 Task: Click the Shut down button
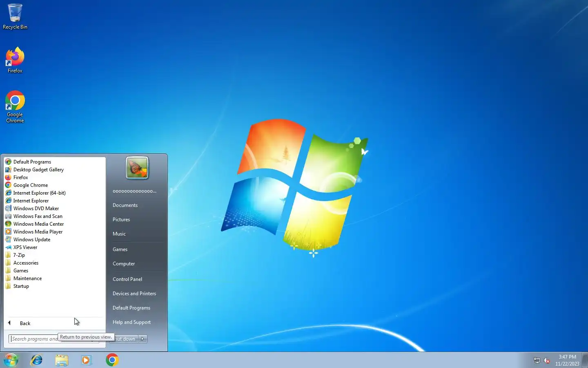(124, 339)
